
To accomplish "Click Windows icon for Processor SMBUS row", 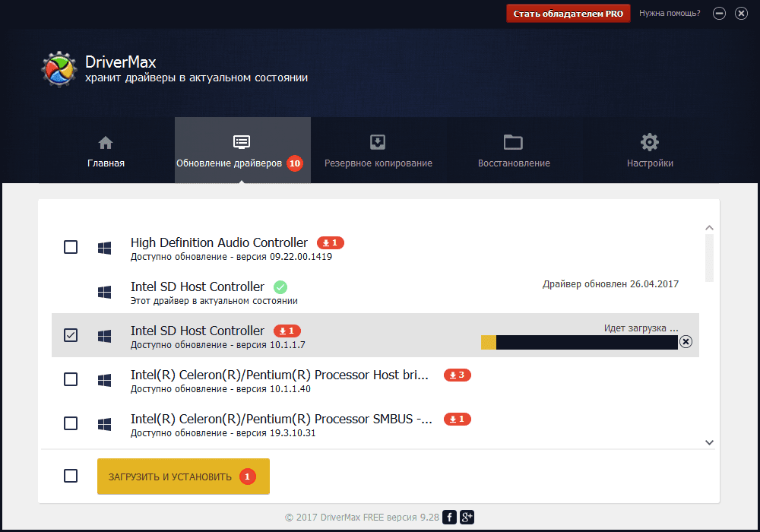I will pyautogui.click(x=104, y=424).
